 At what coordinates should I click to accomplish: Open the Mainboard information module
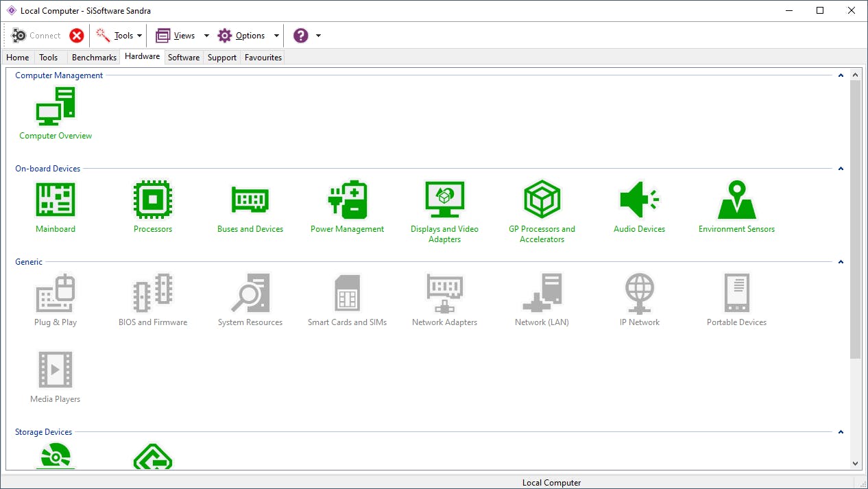pos(55,199)
